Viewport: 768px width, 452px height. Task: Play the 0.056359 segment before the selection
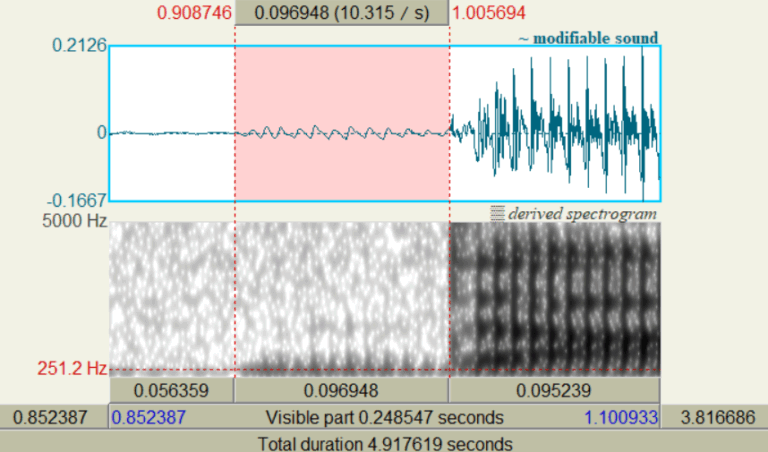point(170,391)
